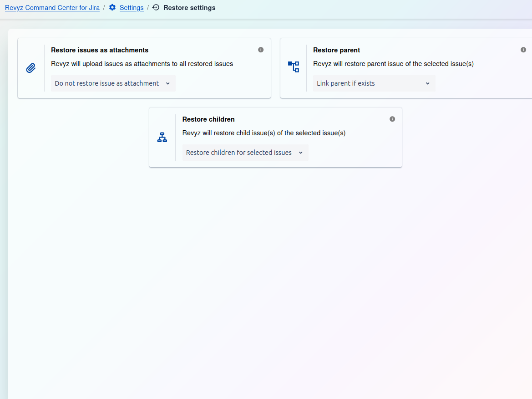Viewport: 532px width, 399px height.
Task: Open info icon for Restore issues as attachments
Action: coord(261,50)
